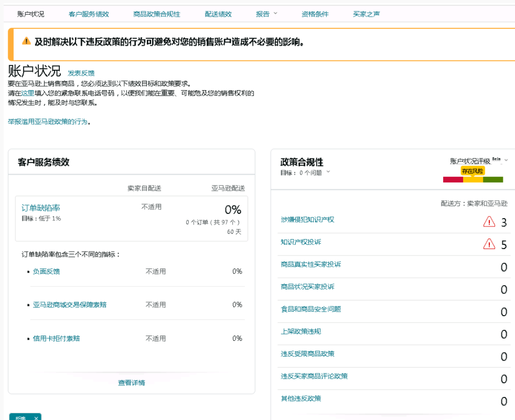This screenshot has width=515, height=420.
Task: Open the 商品政策合规性 tab
Action: tap(157, 14)
